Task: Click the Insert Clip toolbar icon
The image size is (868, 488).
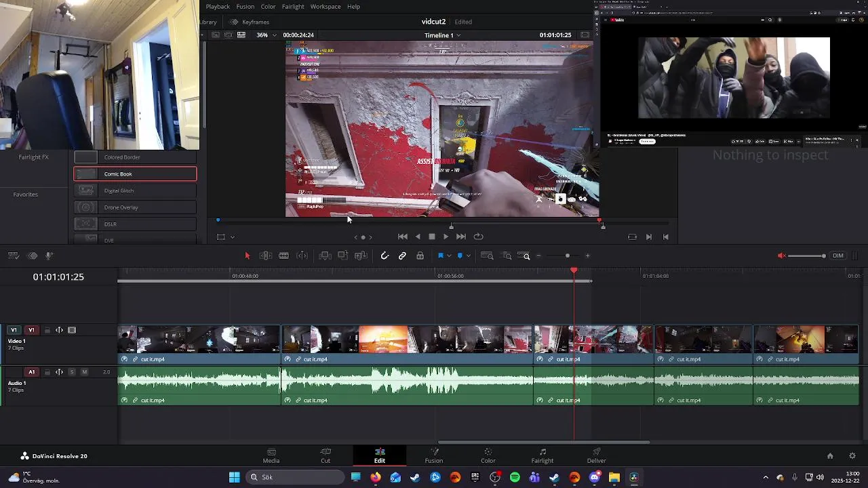Action: pos(325,256)
